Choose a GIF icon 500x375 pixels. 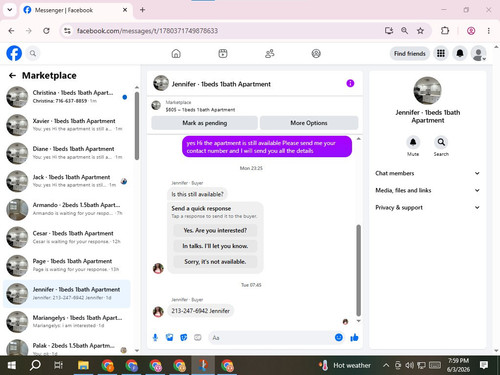coord(198,338)
